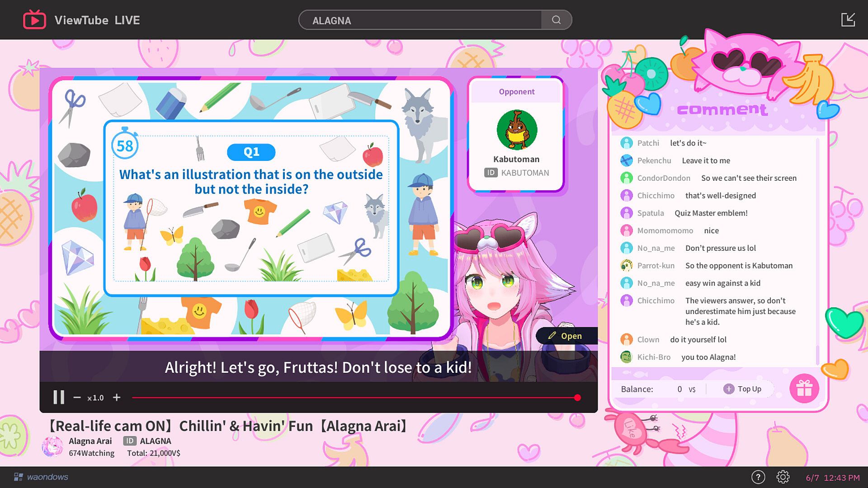This screenshot has height=488, width=868.
Task: Click Kabutoman's opponent avatar
Action: [517, 130]
